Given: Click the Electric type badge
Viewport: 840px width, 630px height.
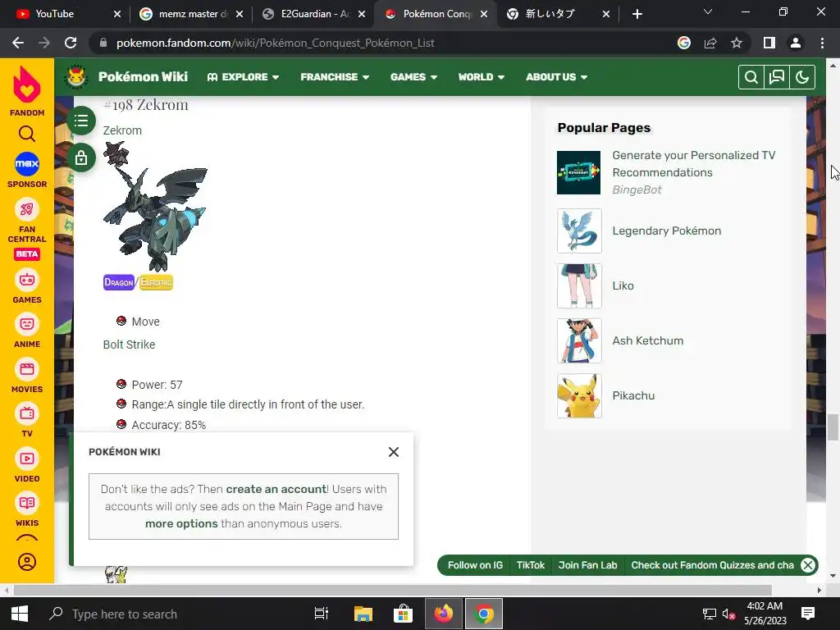Looking at the screenshot, I should (x=157, y=282).
